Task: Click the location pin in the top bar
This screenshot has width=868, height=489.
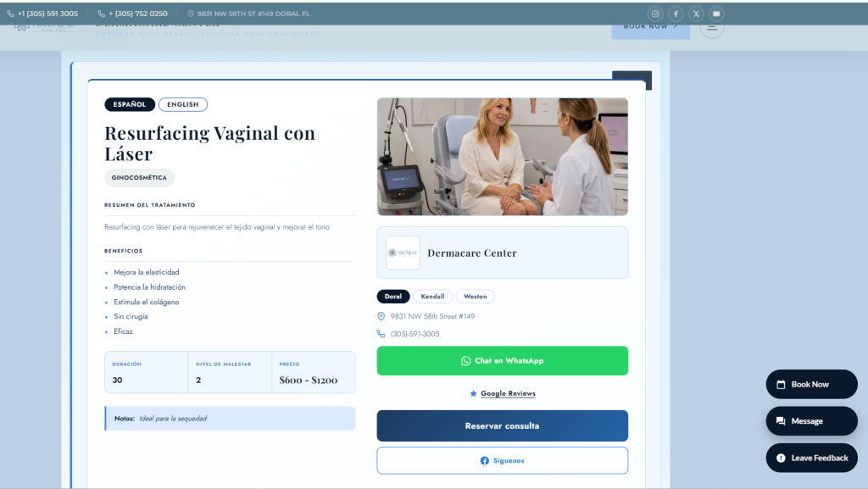Action: (x=191, y=14)
